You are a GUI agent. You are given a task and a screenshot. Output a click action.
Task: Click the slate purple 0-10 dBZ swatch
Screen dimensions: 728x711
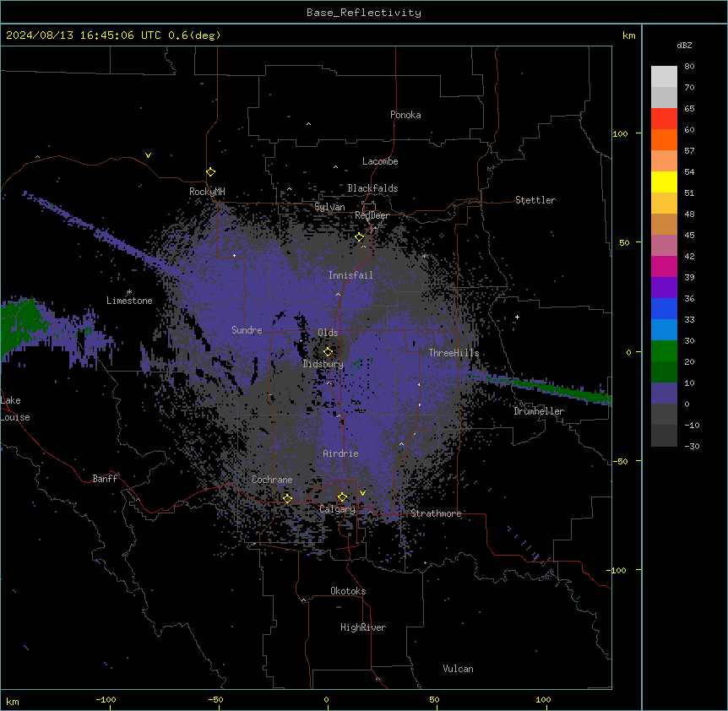[x=664, y=393]
